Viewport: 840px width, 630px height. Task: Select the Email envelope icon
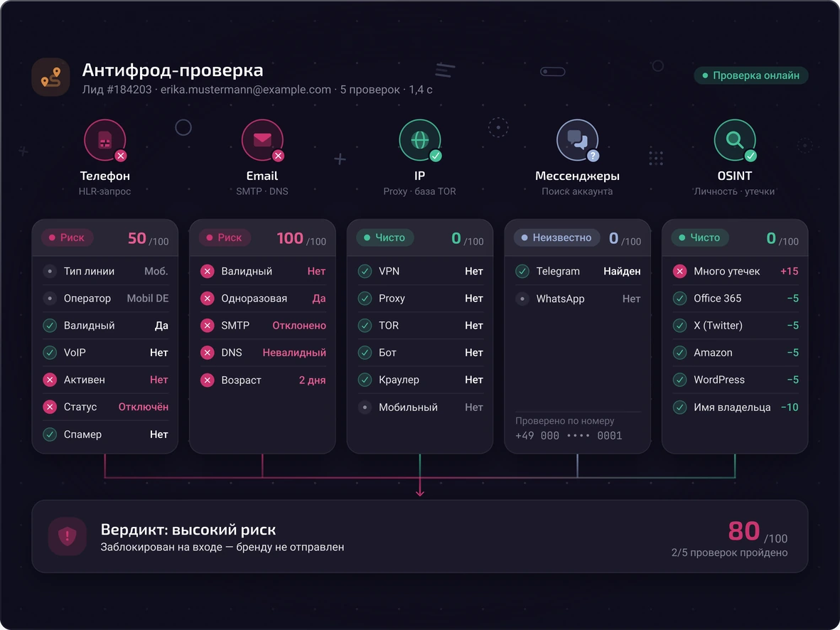262,141
